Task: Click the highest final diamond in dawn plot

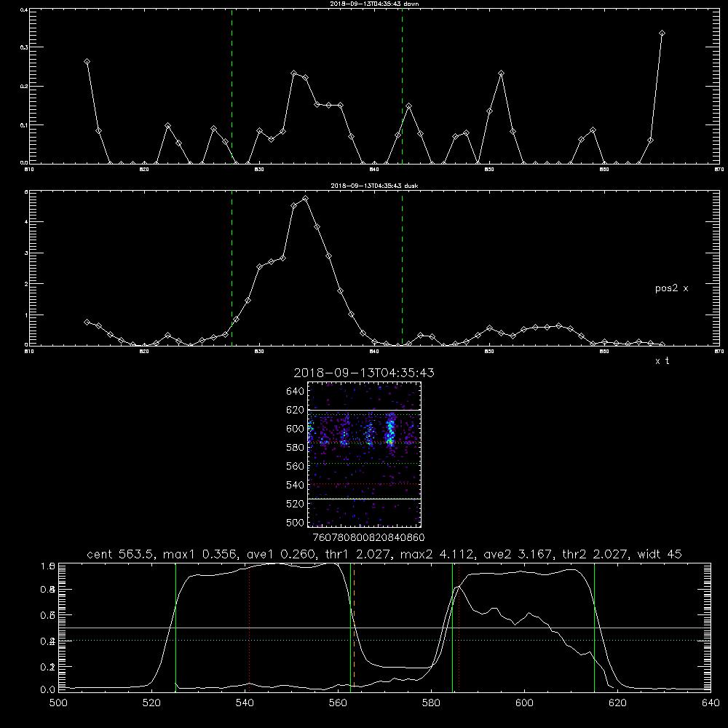Action: coord(662,33)
